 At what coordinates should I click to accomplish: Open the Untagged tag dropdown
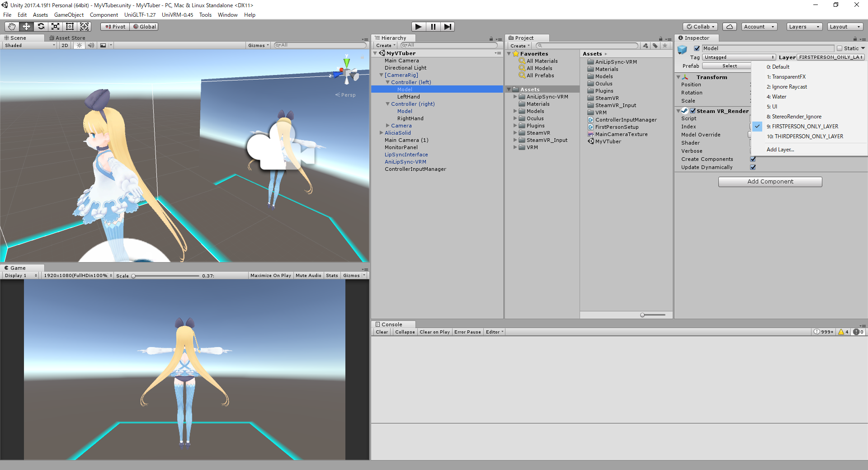pos(739,57)
